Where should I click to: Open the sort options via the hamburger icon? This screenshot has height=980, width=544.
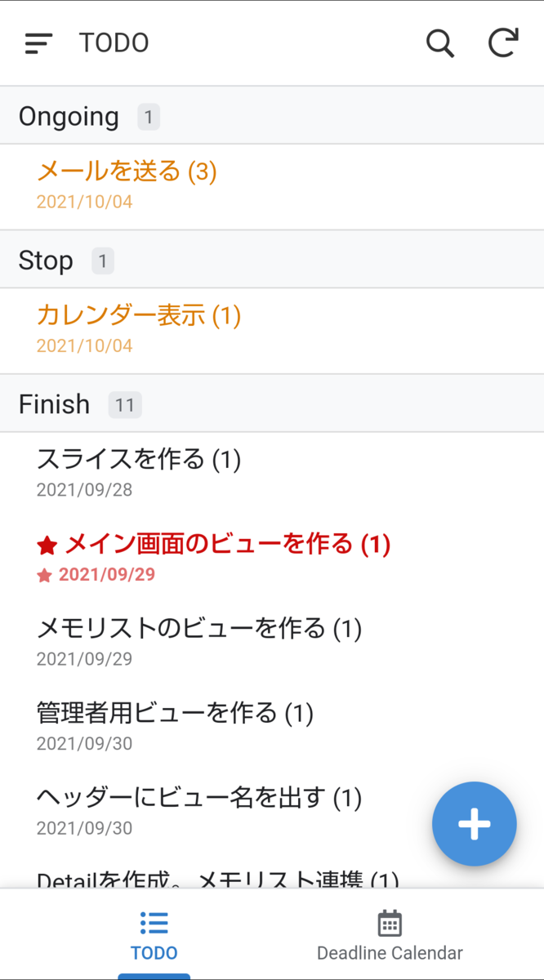(x=38, y=42)
